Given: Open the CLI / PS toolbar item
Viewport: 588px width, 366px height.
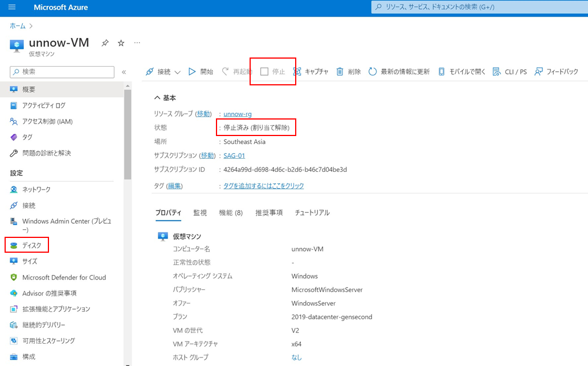Looking at the screenshot, I should click(509, 72).
